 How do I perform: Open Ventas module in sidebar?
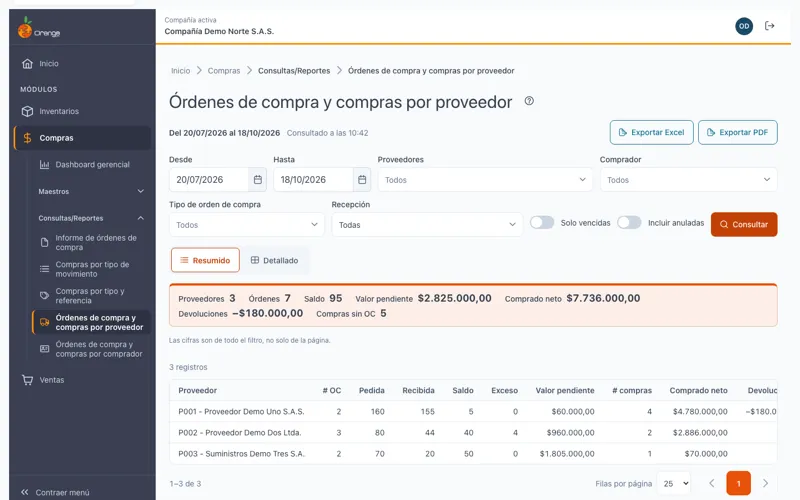point(82,380)
